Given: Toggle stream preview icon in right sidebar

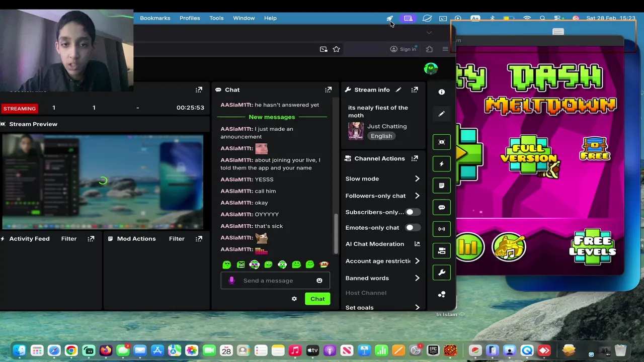Looking at the screenshot, I should (x=441, y=142).
